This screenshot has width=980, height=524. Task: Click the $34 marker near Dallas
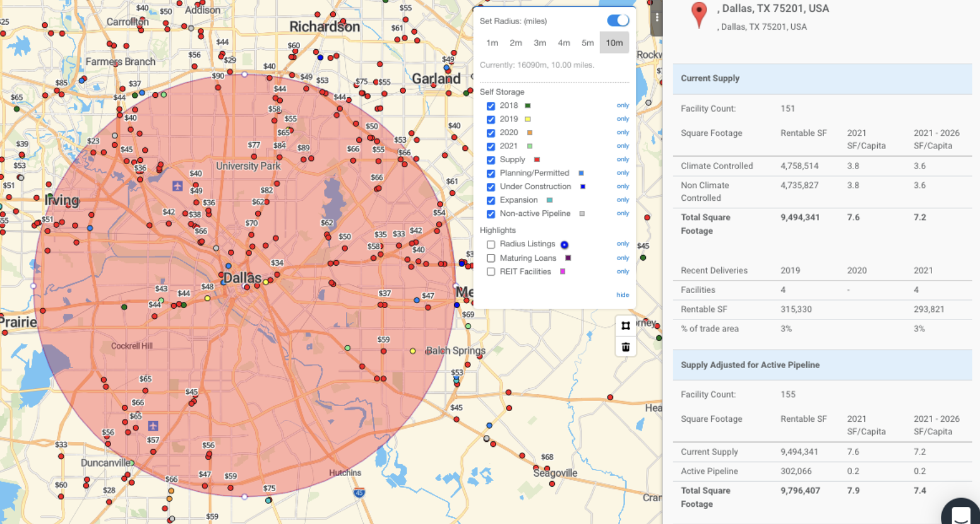pyautogui.click(x=277, y=263)
